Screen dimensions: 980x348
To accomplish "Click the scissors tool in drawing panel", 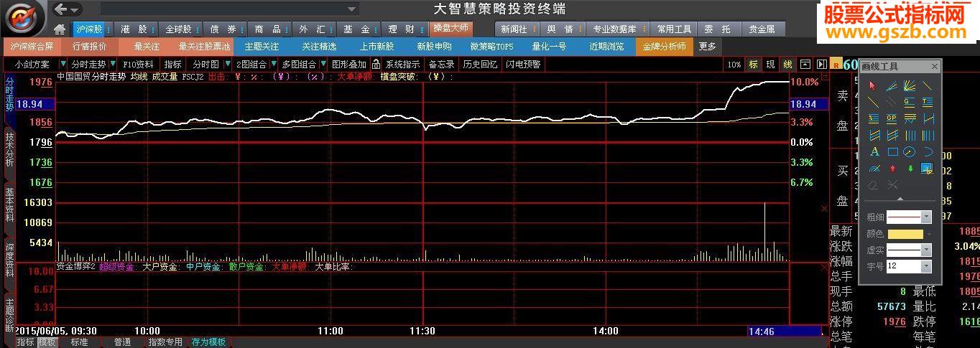I will click(892, 185).
